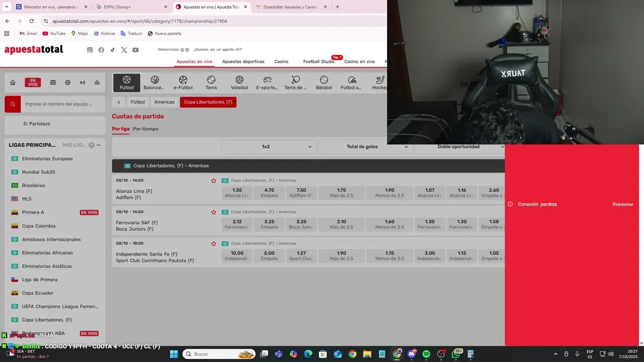Click Copa Libertadores (F) breadcrumb

coord(208,102)
